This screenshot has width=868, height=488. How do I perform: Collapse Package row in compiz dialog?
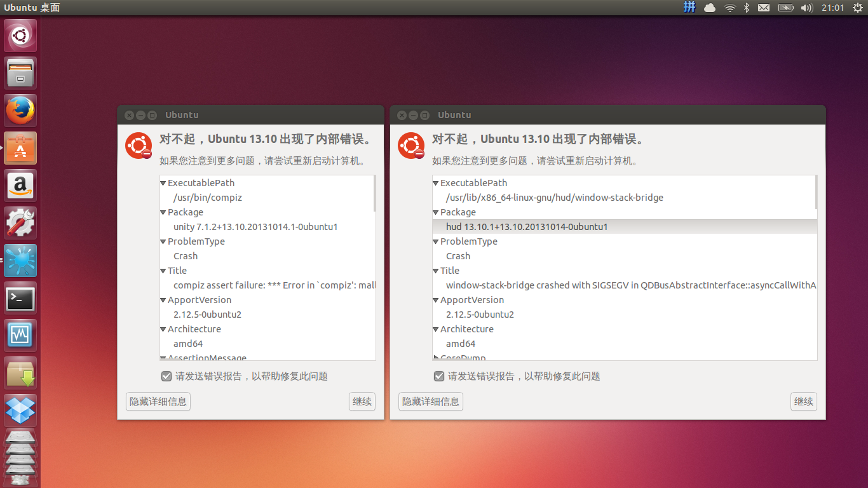[163, 212]
